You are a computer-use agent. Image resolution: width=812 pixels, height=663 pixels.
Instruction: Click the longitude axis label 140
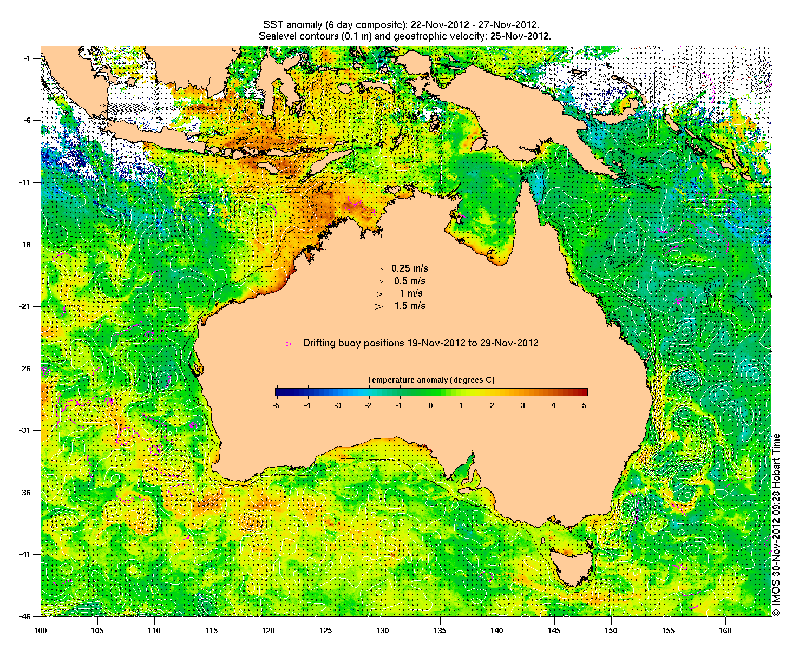(497, 631)
